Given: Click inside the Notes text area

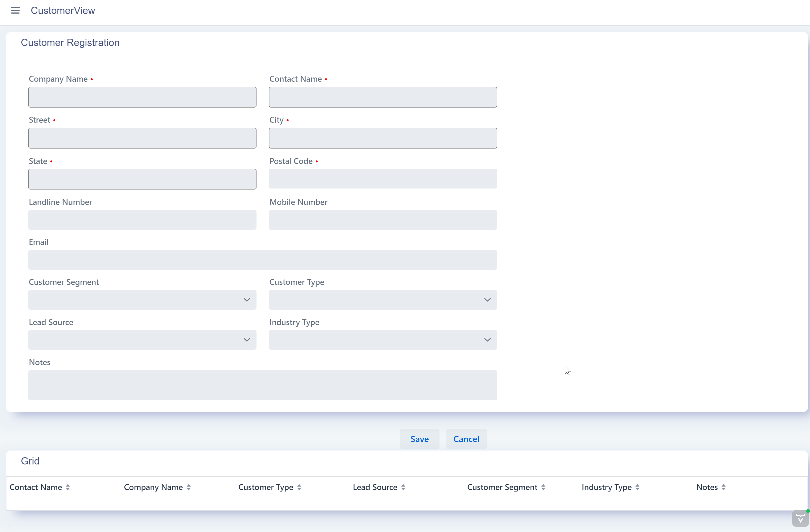Looking at the screenshot, I should pyautogui.click(x=263, y=385).
